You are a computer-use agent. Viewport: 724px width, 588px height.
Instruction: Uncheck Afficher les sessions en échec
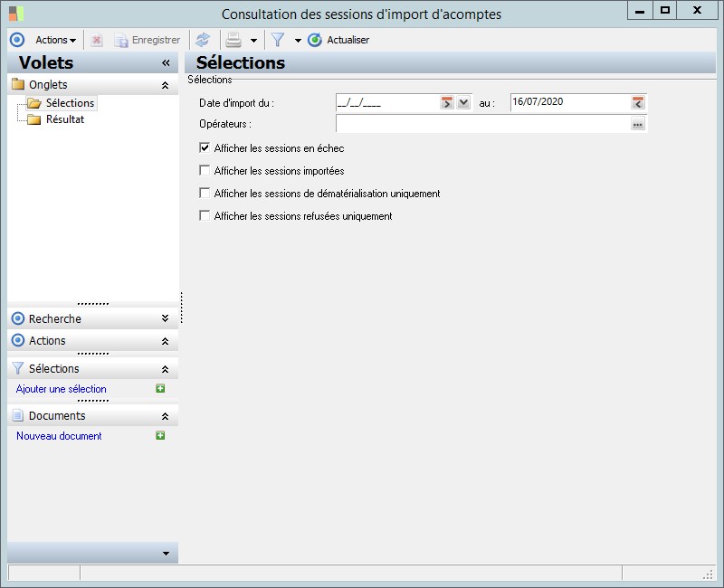[x=205, y=147]
